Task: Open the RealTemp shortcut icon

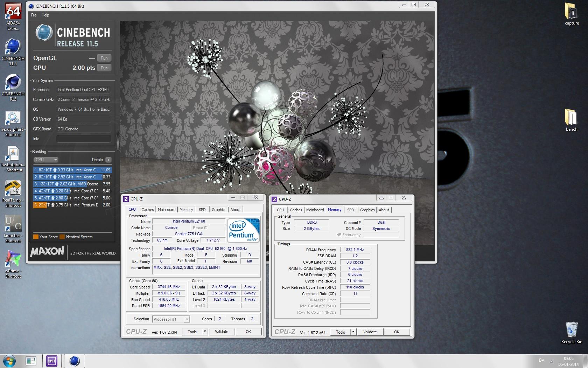Action: pyautogui.click(x=13, y=194)
